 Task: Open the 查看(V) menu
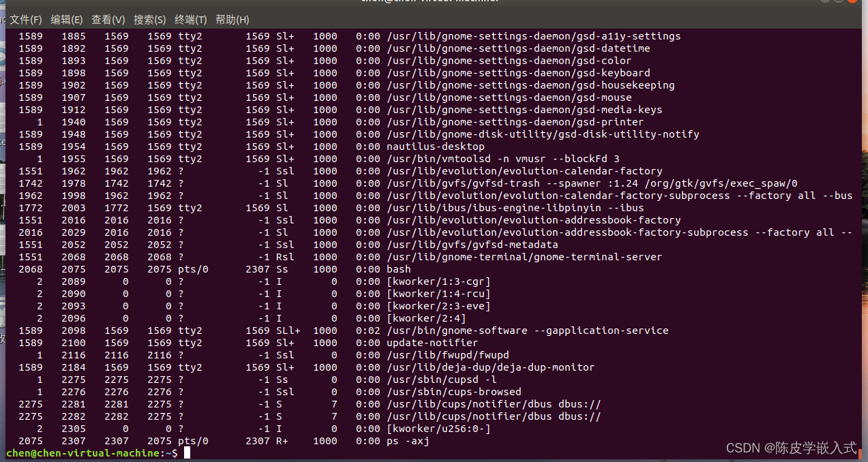[107, 19]
